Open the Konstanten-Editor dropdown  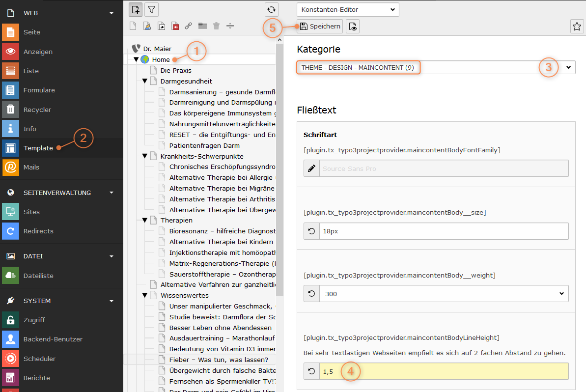[348, 9]
